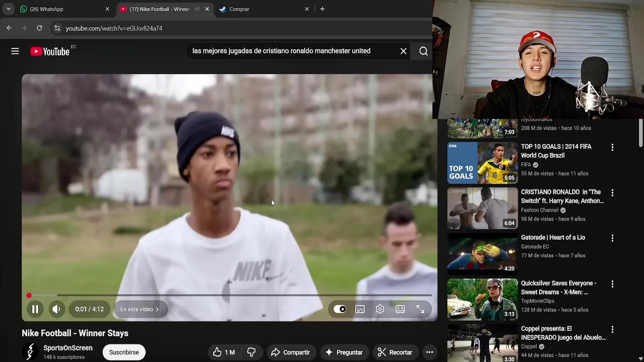Open player settings gear
The image size is (644, 362).
click(380, 309)
